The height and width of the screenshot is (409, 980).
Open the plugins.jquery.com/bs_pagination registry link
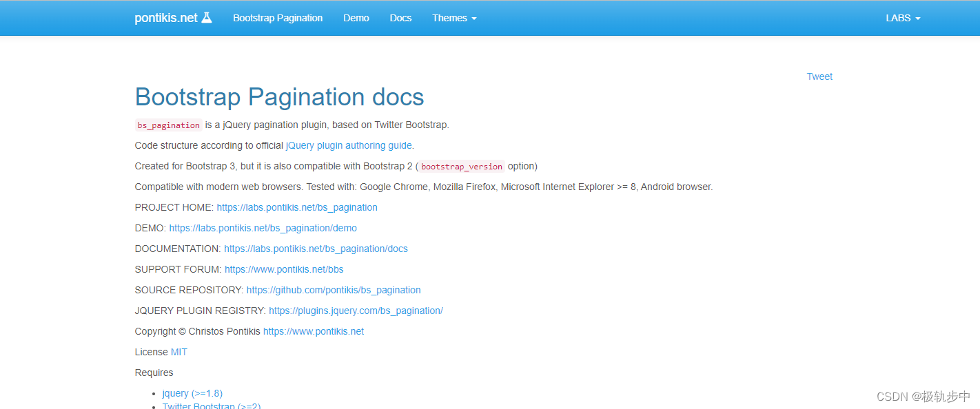coord(356,311)
